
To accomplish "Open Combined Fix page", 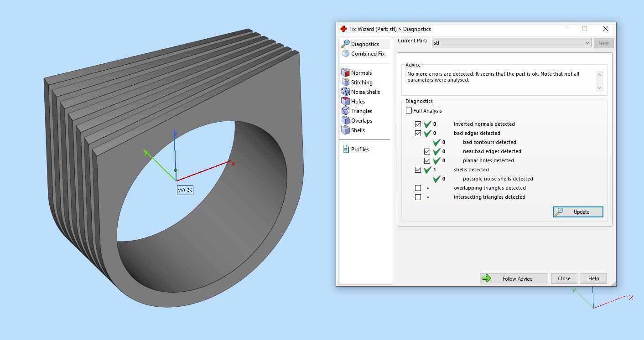I will pyautogui.click(x=364, y=54).
